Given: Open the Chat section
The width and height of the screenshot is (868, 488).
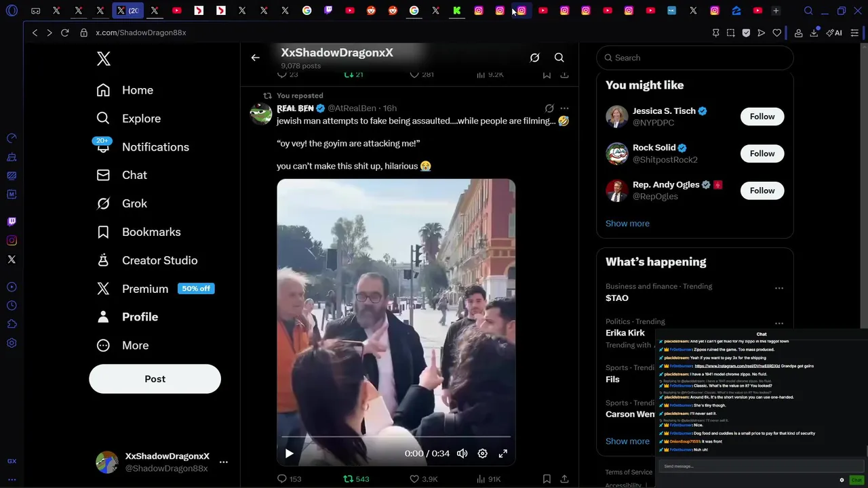Looking at the screenshot, I should pos(122,175).
